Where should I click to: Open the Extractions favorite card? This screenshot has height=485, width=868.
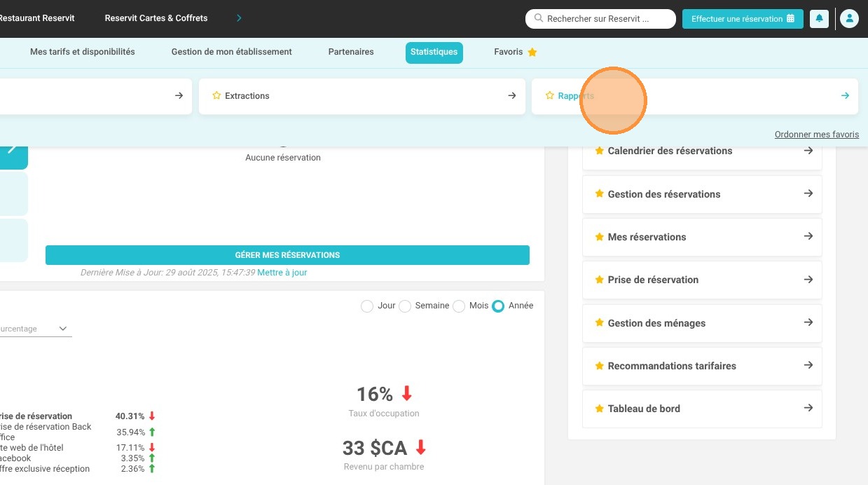pyautogui.click(x=362, y=96)
